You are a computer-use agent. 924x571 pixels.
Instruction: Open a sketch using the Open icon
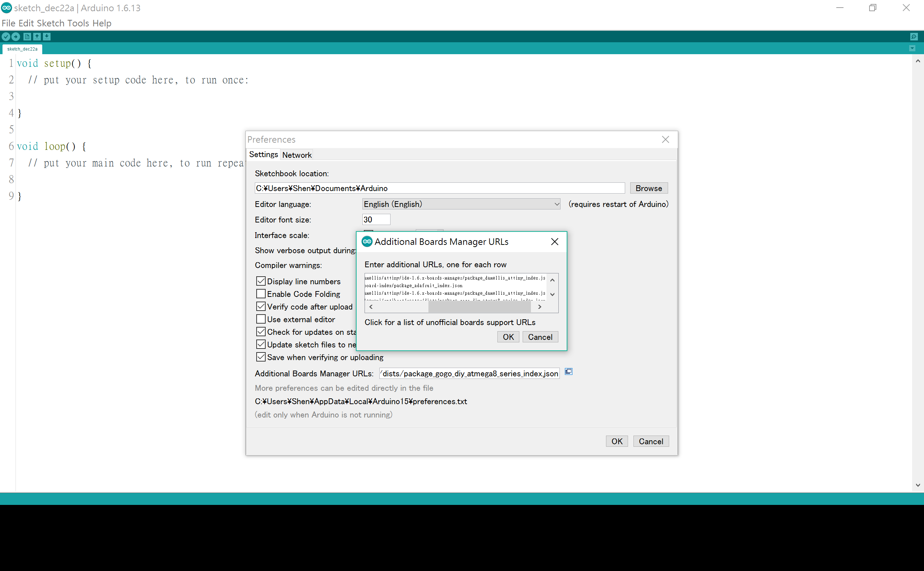point(36,36)
